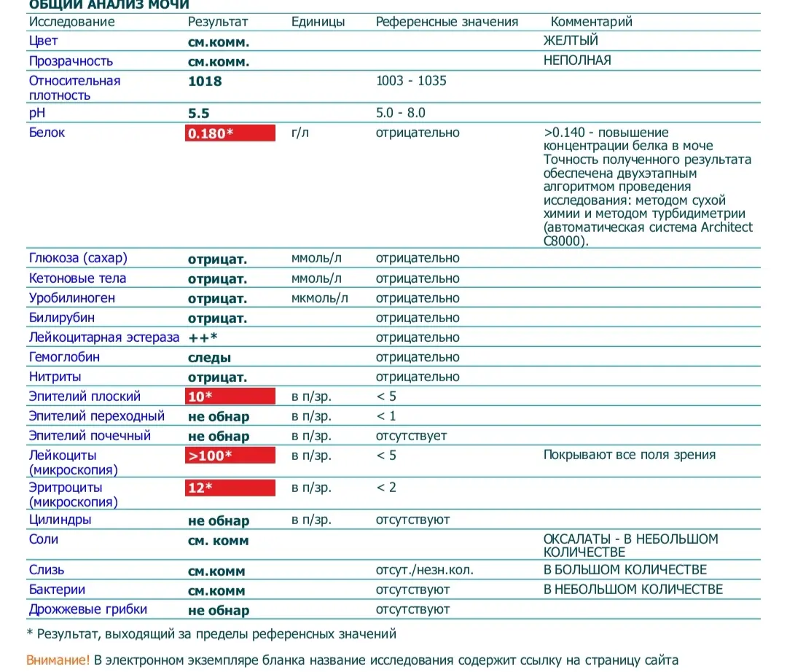Select the bacteria comment 'В НЕБОЛЬШОМ КОЛИЧЕСТВЕ'

633,589
